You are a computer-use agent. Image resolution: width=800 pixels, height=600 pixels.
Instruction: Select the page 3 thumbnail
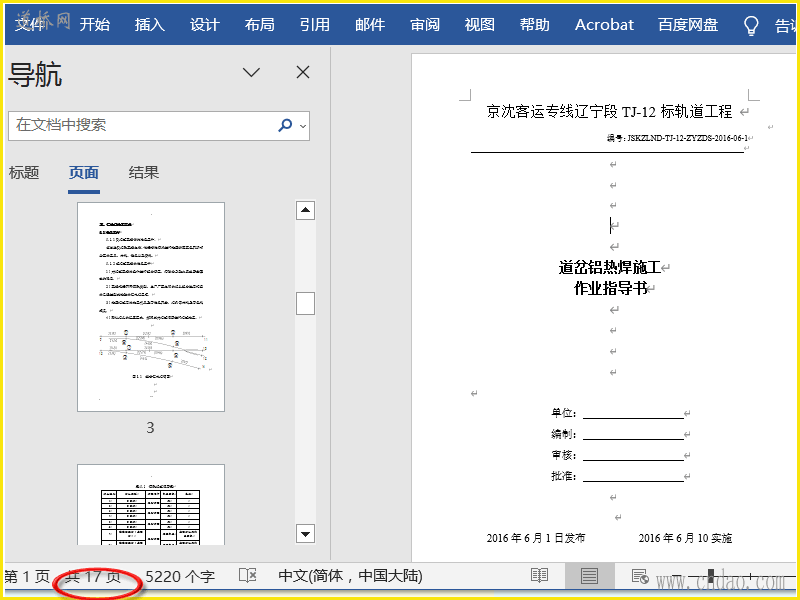tap(151, 307)
